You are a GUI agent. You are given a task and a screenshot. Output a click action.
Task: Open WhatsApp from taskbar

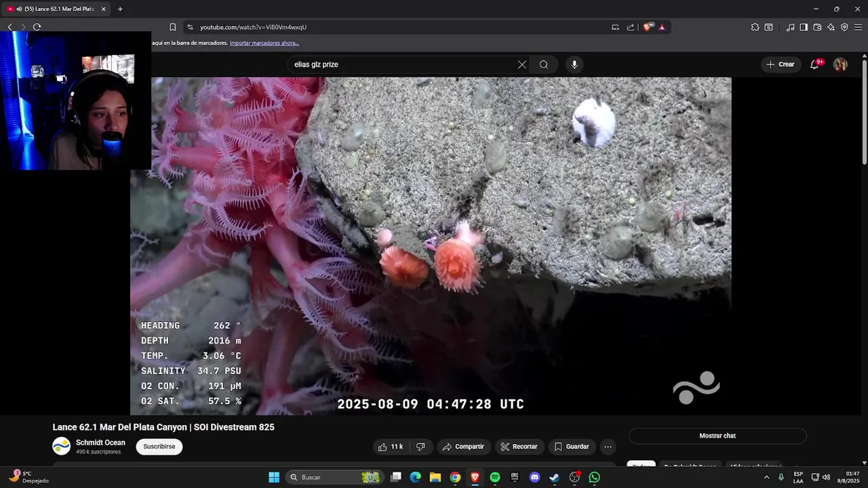point(595,477)
